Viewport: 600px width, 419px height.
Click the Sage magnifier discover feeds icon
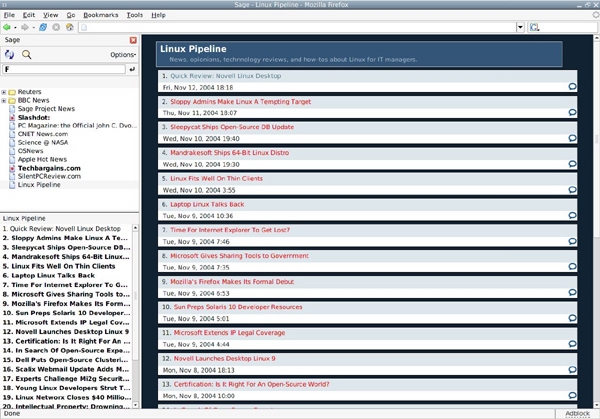pos(26,55)
